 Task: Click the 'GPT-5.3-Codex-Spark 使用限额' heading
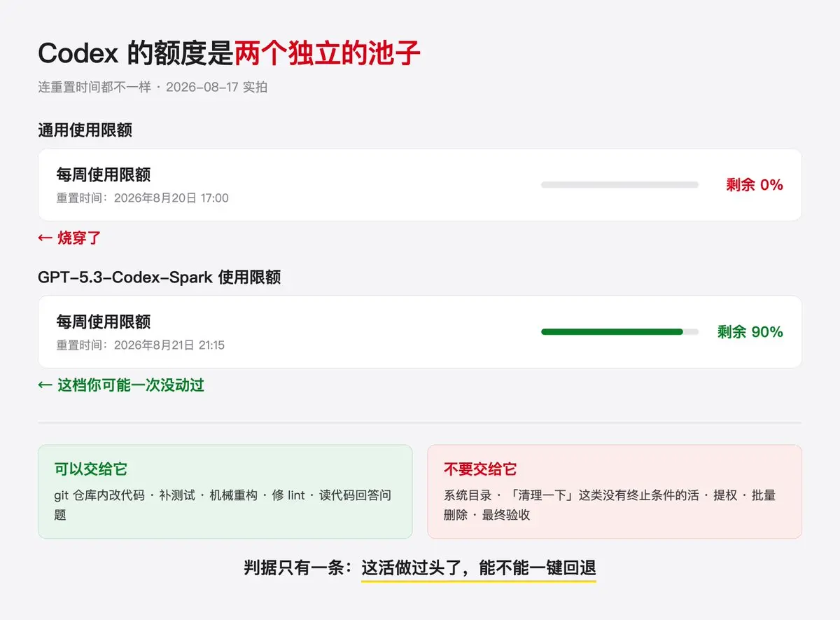click(160, 277)
